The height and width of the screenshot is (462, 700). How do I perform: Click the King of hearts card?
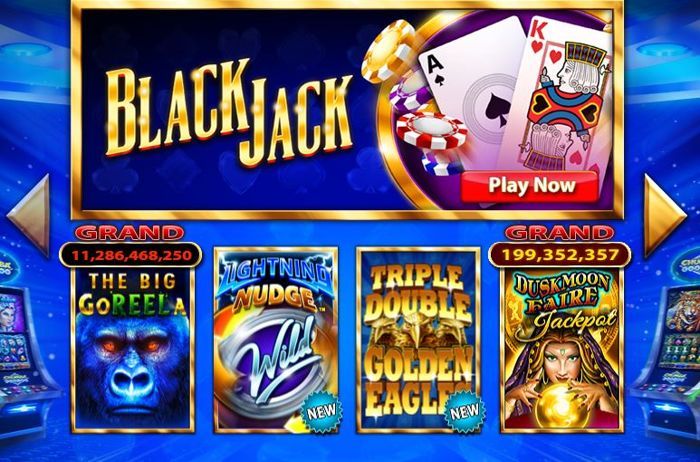[x=565, y=96]
